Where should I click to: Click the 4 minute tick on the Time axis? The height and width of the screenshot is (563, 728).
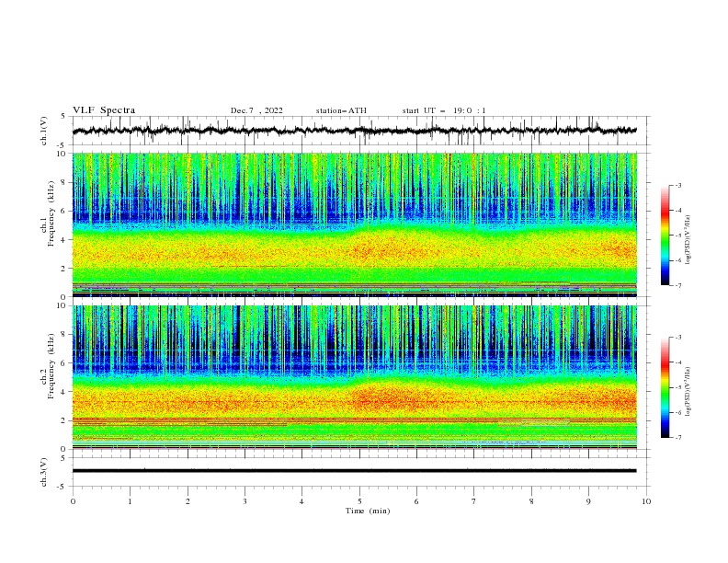tap(301, 501)
